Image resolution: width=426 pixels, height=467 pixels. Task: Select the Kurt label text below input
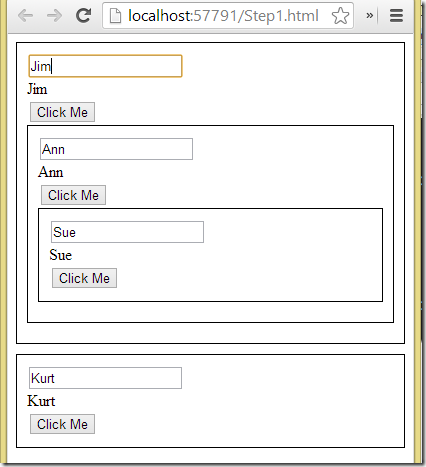[x=41, y=401]
